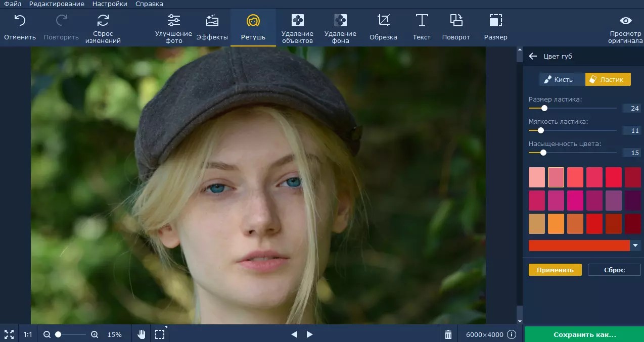Switch to Eraser mode (Ластик)
This screenshot has width=644, height=342.
tap(608, 79)
